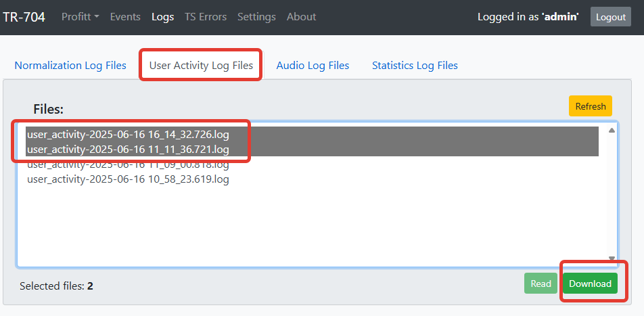Click the file list scroll down arrow
This screenshot has height=316, width=644.
click(x=611, y=258)
